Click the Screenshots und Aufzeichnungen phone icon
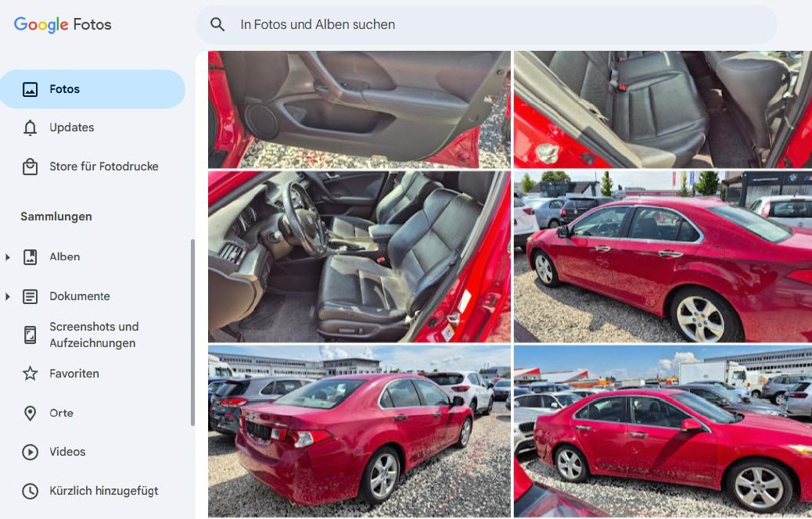This screenshot has height=519, width=812. click(30, 335)
